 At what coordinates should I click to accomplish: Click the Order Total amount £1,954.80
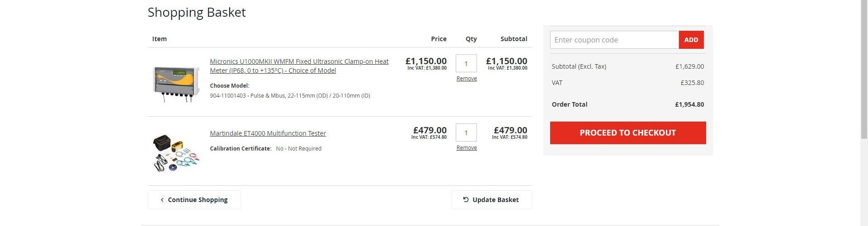(x=689, y=104)
